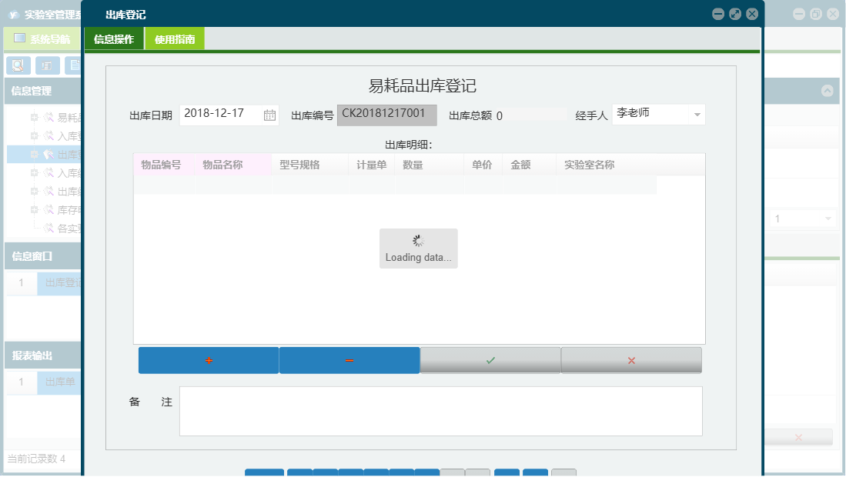
Task: Cancel entry using the red X
Action: (631, 360)
